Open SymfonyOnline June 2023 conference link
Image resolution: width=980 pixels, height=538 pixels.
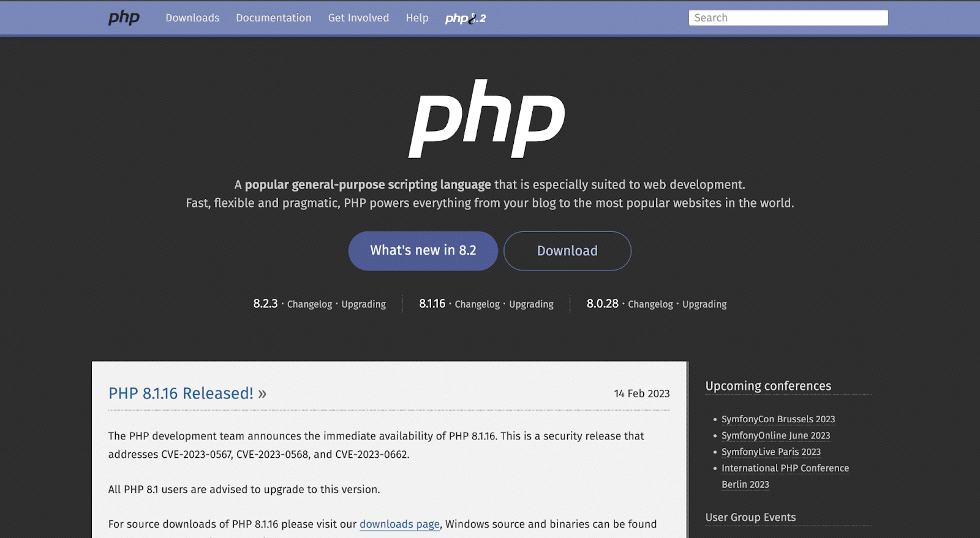click(x=775, y=435)
